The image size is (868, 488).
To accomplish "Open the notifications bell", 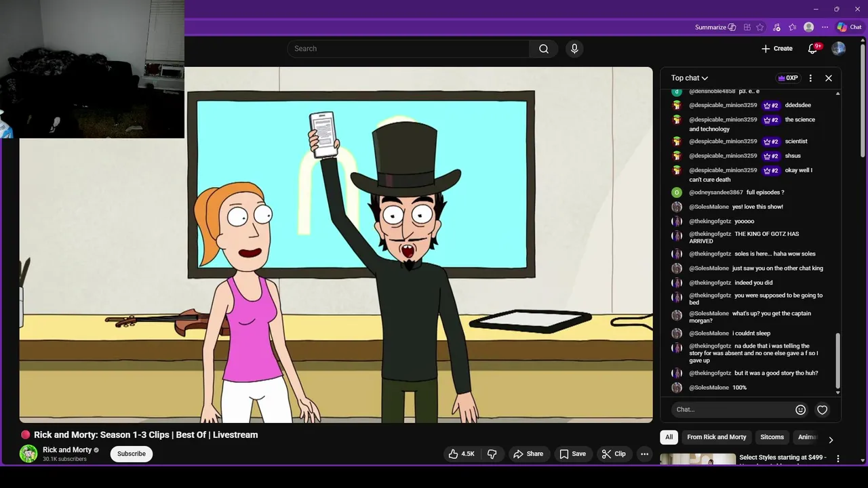I will pos(813,49).
